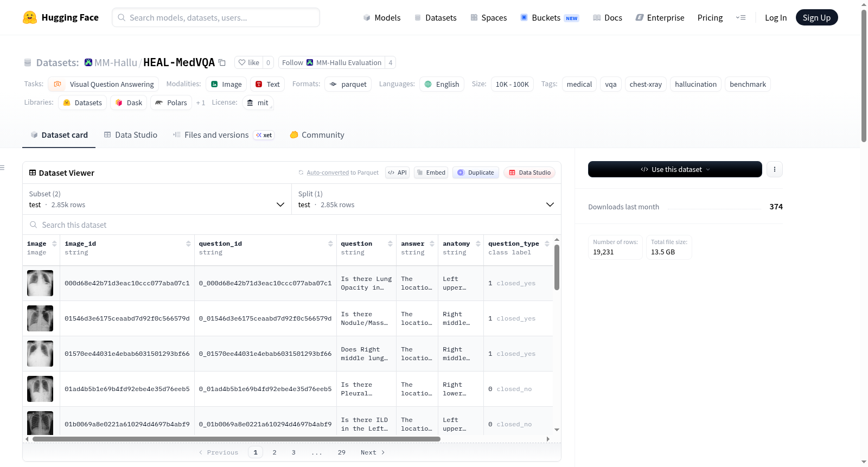
Task: Sort by the image column
Action: [x=54, y=244]
